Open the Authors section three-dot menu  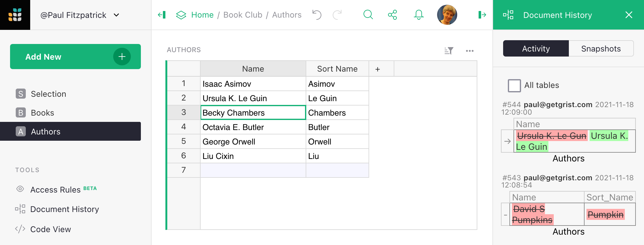(470, 51)
